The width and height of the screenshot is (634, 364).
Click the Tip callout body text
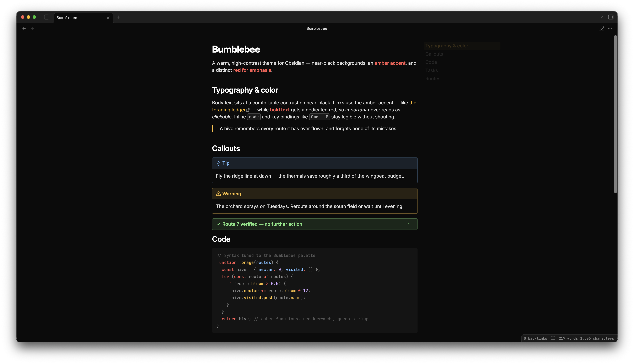click(x=310, y=176)
